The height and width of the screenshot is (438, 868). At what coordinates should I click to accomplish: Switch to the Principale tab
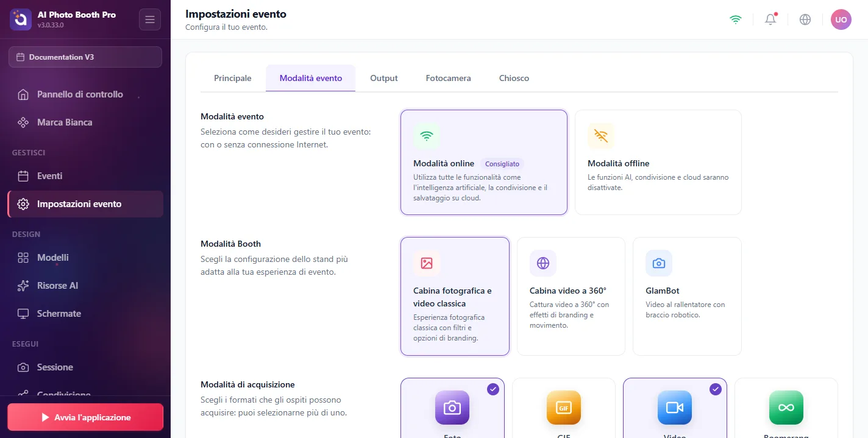(x=233, y=78)
